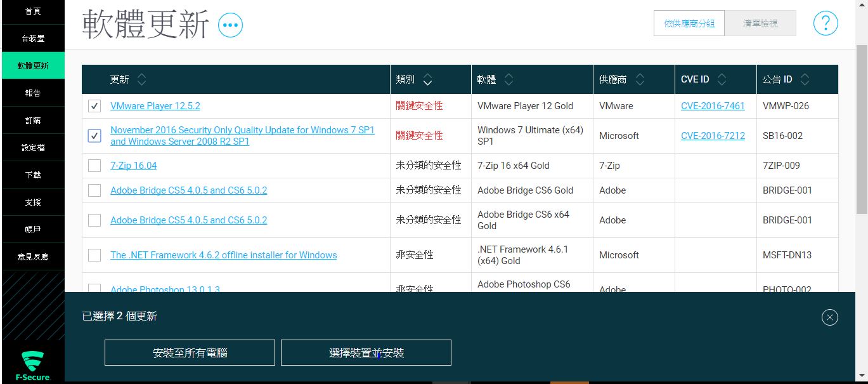Click 選擇裝置並安裝 button

click(x=366, y=353)
